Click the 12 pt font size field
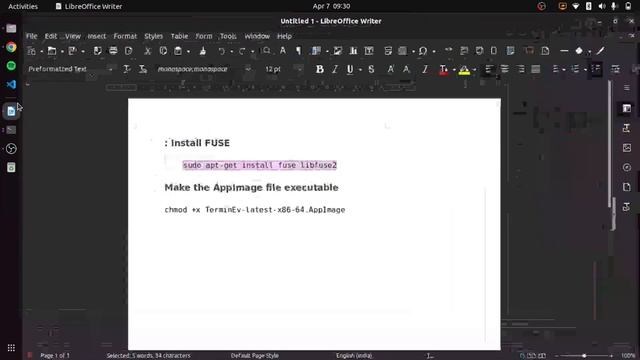Image resolution: width=640 pixels, height=360 pixels. click(x=278, y=69)
